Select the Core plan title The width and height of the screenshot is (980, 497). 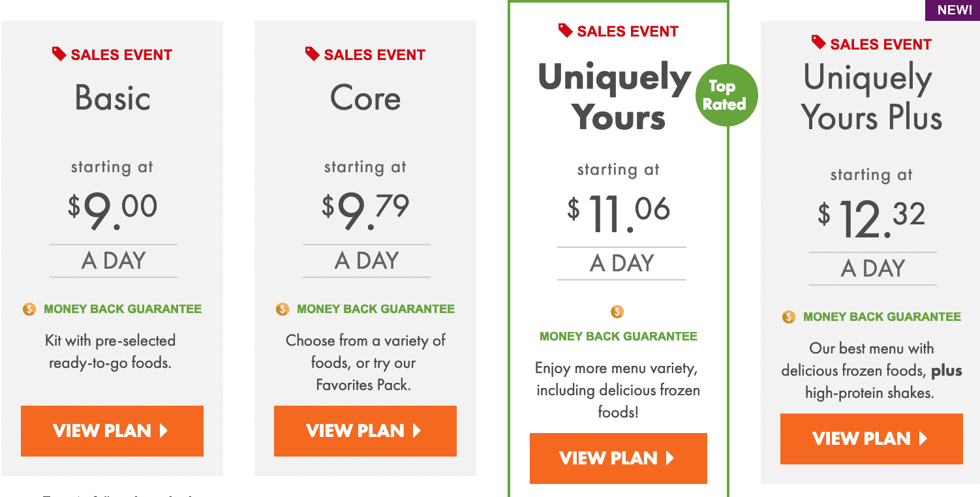pos(365,98)
